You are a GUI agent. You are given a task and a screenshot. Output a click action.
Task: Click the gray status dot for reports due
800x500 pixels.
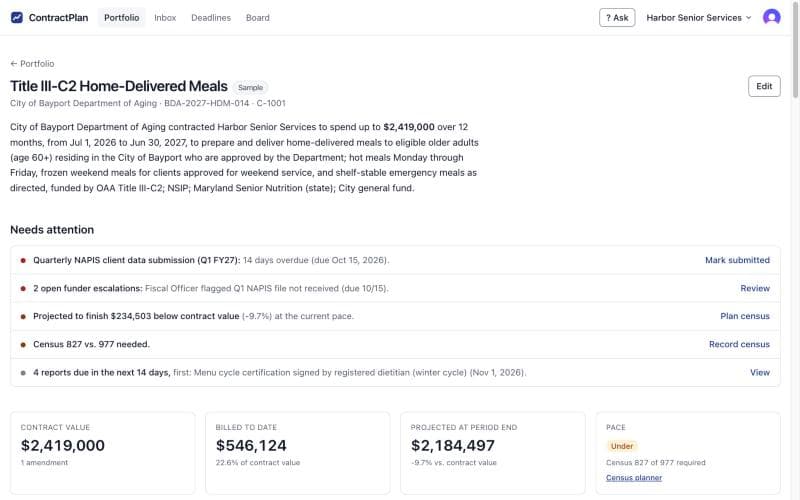pos(23,372)
